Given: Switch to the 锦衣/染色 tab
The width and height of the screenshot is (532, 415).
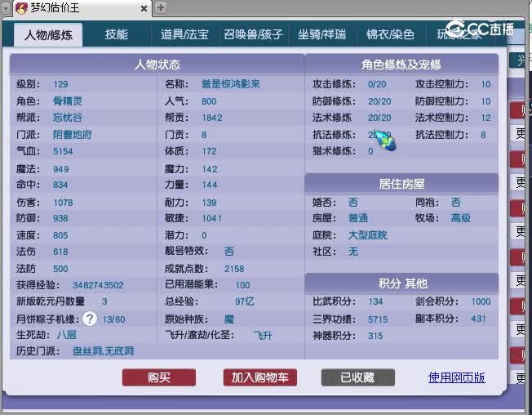Looking at the screenshot, I should (390, 34).
